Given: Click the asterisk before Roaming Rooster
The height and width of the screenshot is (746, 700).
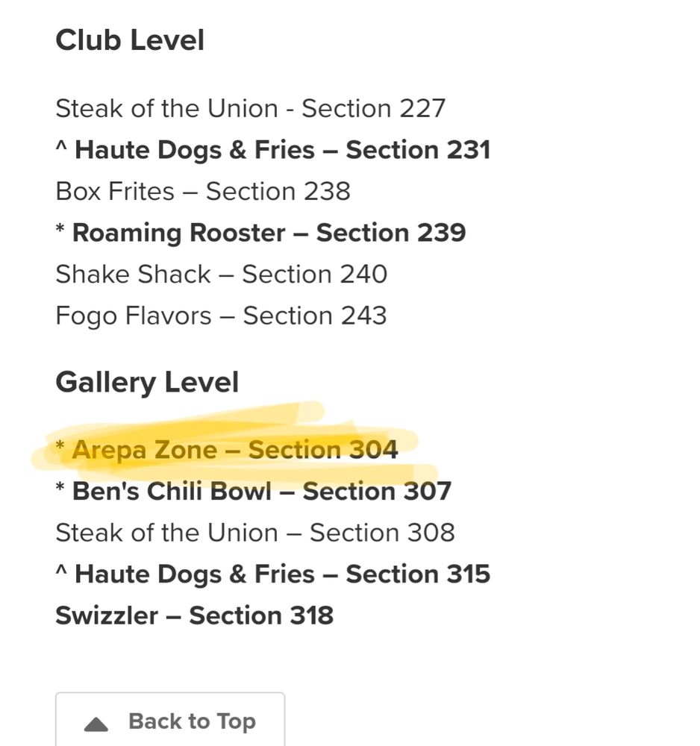Looking at the screenshot, I should pyautogui.click(x=62, y=233).
